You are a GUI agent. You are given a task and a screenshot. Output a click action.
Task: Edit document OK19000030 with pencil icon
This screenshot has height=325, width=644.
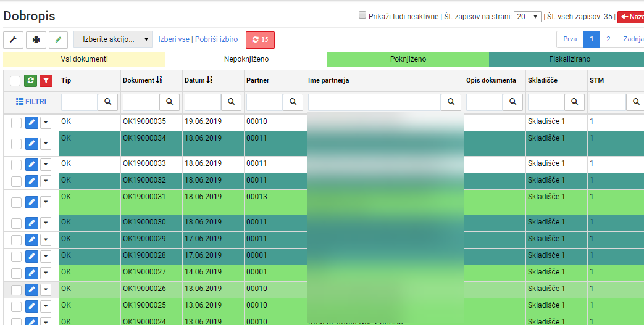(31, 223)
